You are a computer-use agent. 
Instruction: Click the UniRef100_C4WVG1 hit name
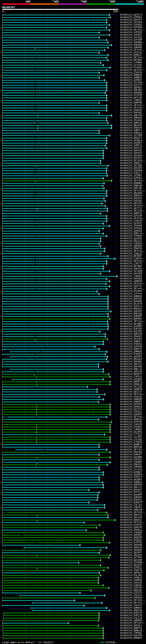[131, 276]
